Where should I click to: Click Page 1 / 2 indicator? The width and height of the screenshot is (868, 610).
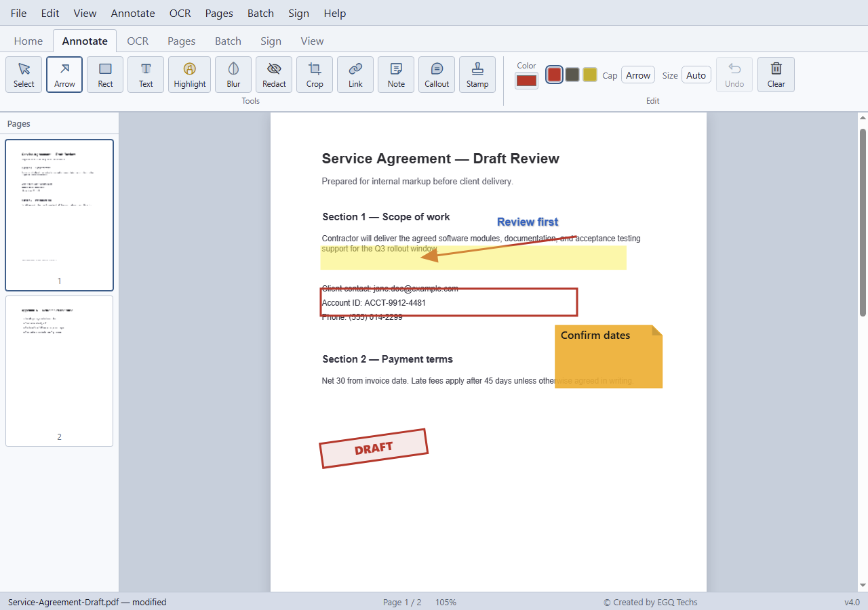pyautogui.click(x=402, y=602)
